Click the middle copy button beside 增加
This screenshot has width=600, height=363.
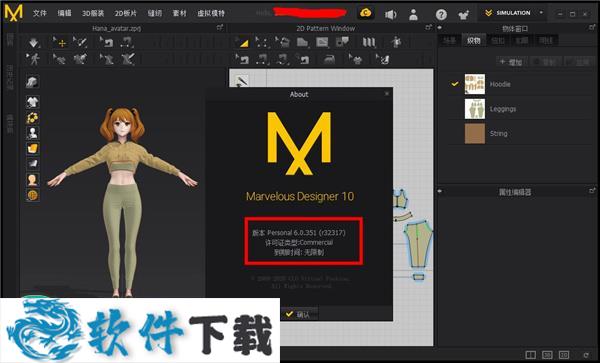[x=545, y=62]
